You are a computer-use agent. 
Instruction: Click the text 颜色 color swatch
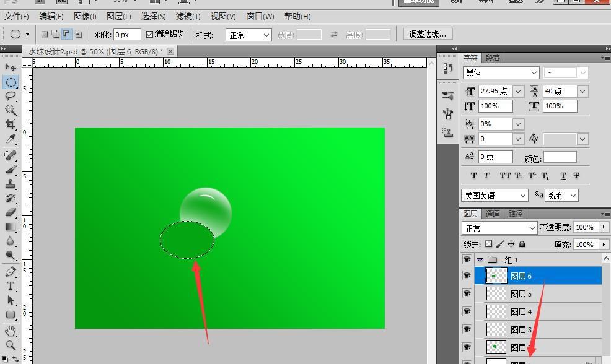(560, 157)
